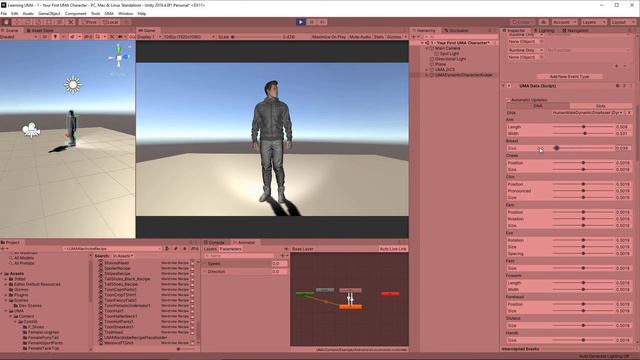
Task: Click the Hierarchy add object plus button
Action: (413, 37)
